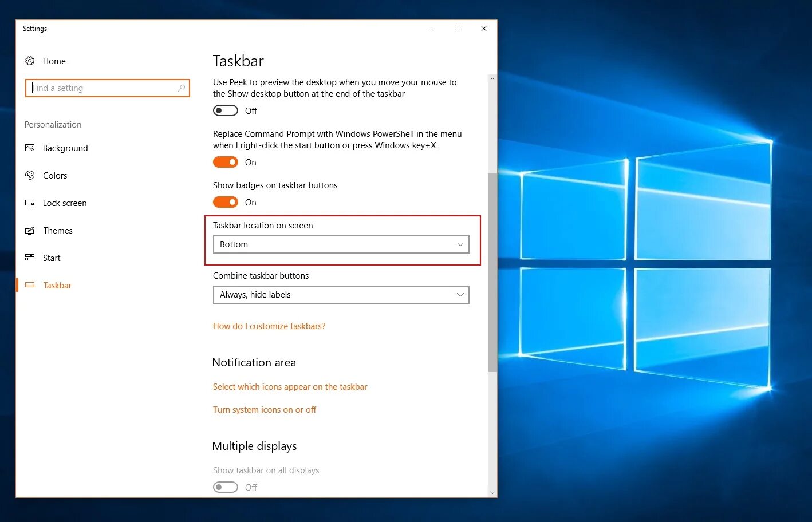The image size is (812, 522).
Task: Click the Notification area heading
Action: [x=254, y=362]
